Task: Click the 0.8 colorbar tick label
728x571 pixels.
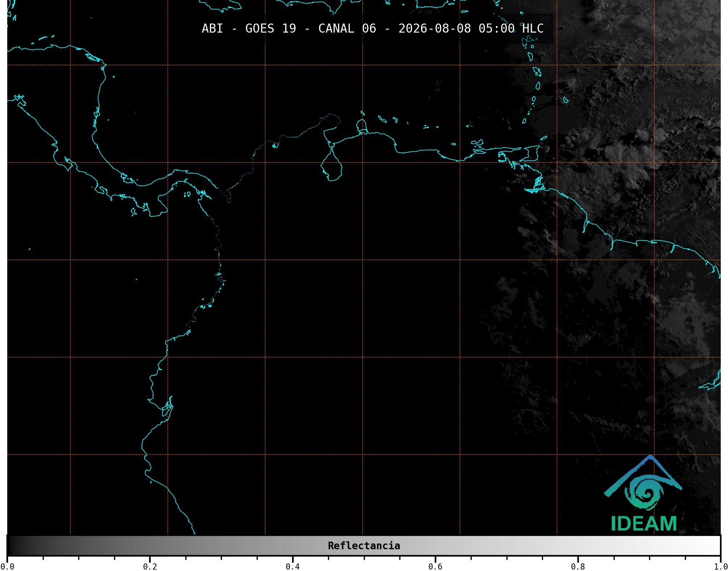Action: pos(578,567)
